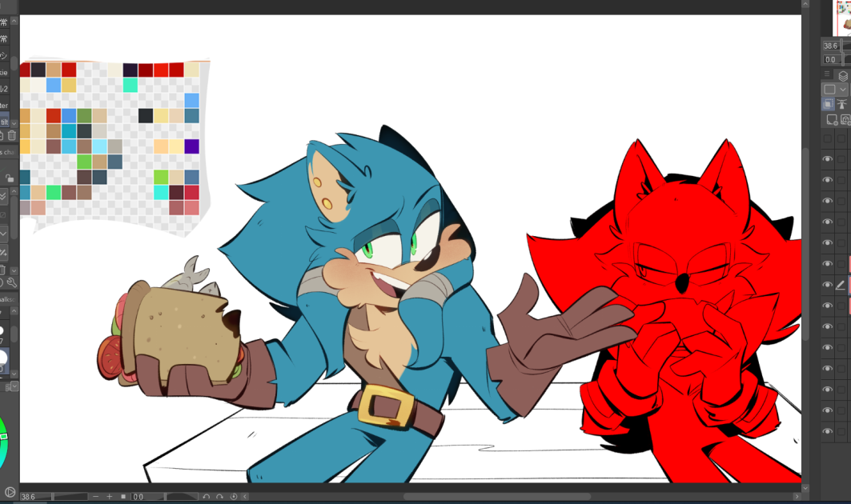Open the dropdown arrow beside the tilt item
The width and height of the screenshot is (851, 504).
14,123
